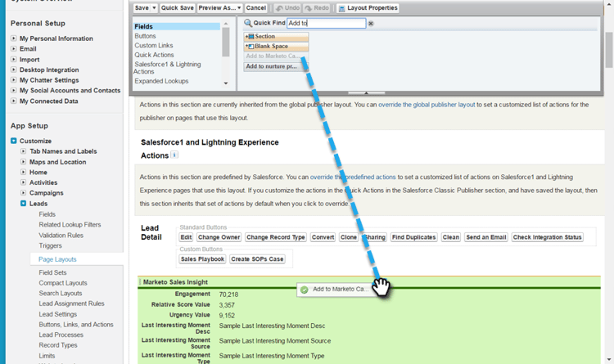614x364 pixels.
Task: Open Record Types under Leads
Action: click(58, 345)
